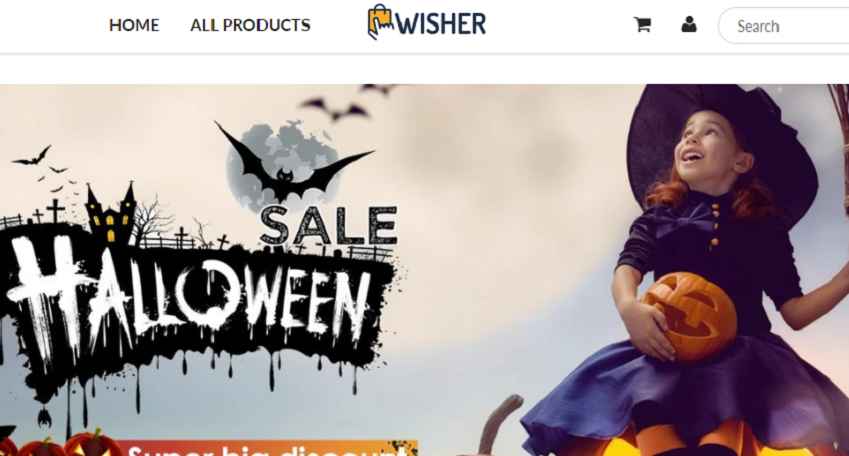Click the carved pumpkin held by the girl
This screenshot has height=456, width=849.
pyautogui.click(x=690, y=316)
